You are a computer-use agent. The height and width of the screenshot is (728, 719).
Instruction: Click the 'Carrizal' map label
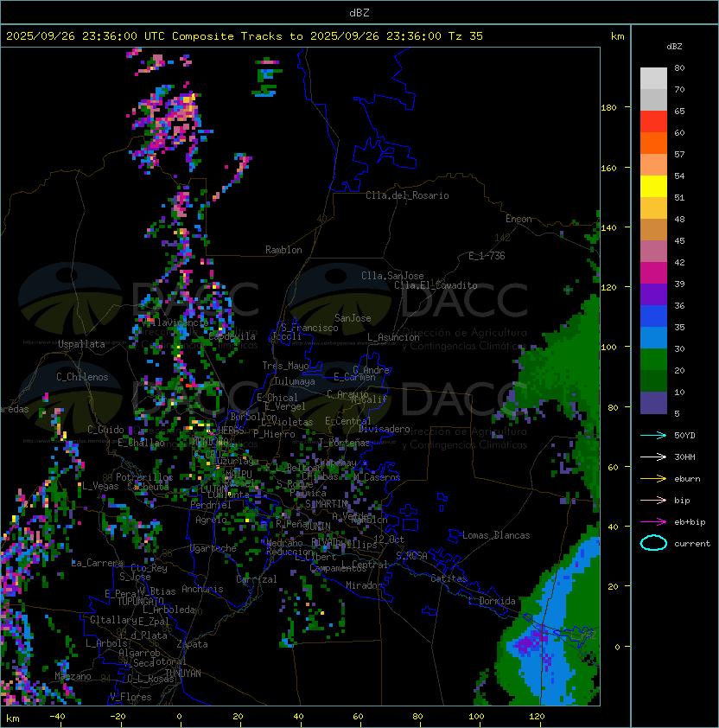[x=257, y=579]
